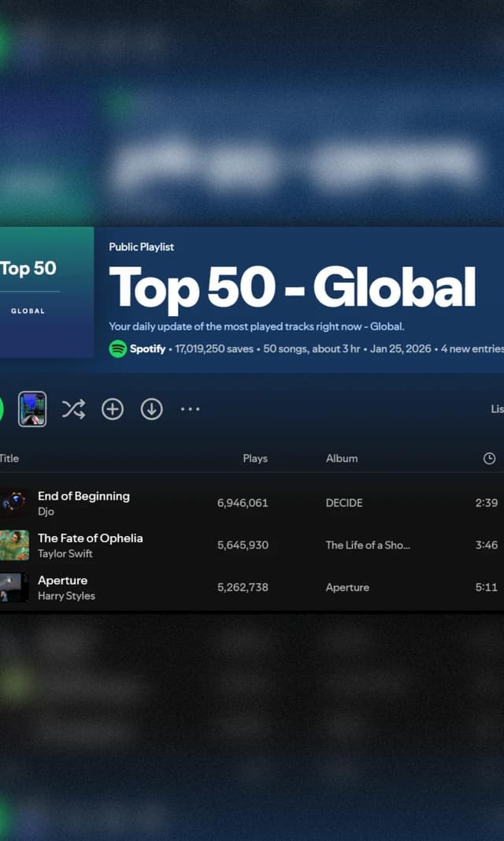
Task: Click the play count 5,645,930
Action: [x=243, y=545]
